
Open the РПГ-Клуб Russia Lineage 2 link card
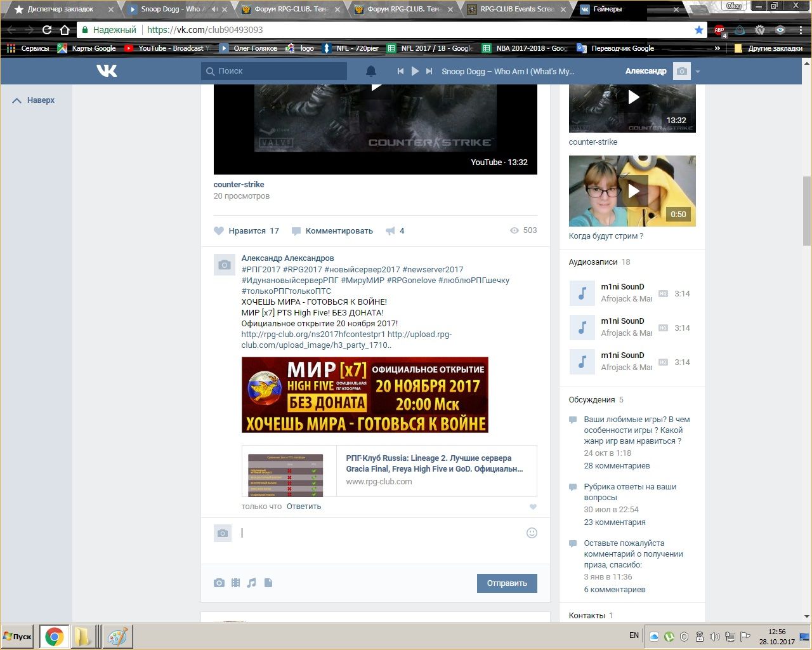pos(390,471)
